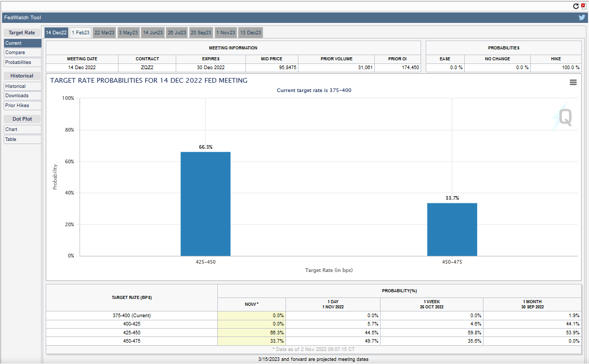The height and width of the screenshot is (364, 589).
Task: Click the 1 DAY 1 NOV 2022 header
Action: pos(333,304)
